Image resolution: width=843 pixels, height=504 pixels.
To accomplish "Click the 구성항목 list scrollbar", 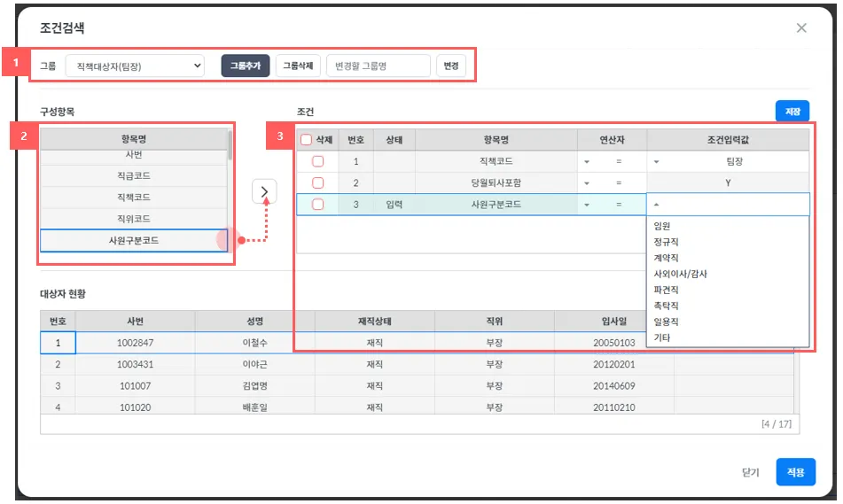I will point(230,145).
